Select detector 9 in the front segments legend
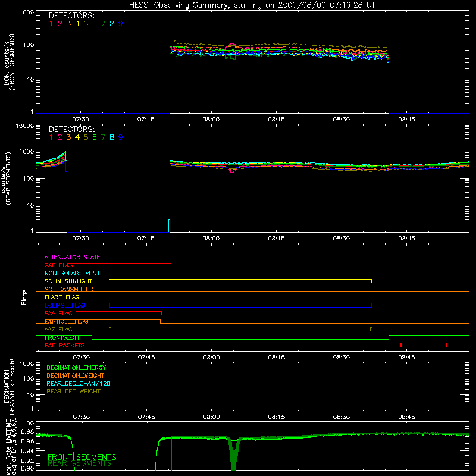This screenshot has height=476, width=476. pyautogui.click(x=121, y=24)
